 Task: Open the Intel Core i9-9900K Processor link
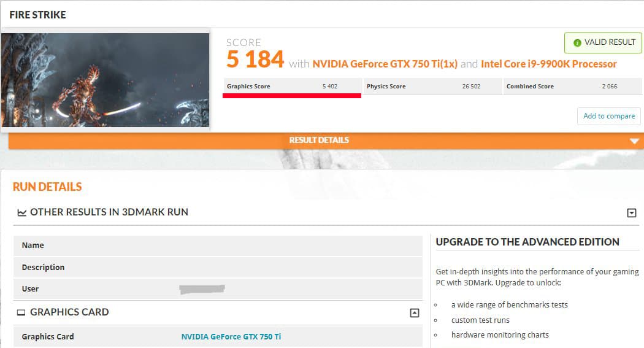click(x=549, y=64)
